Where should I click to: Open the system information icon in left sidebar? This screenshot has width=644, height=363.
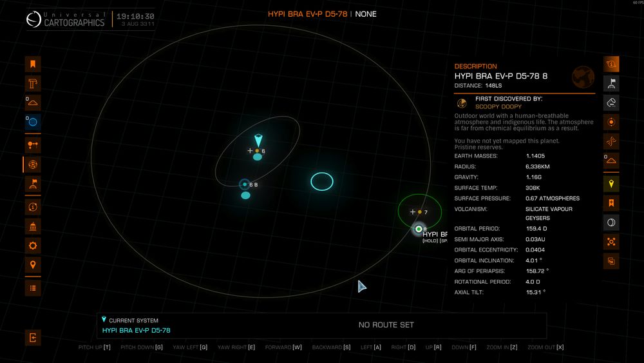point(33,207)
